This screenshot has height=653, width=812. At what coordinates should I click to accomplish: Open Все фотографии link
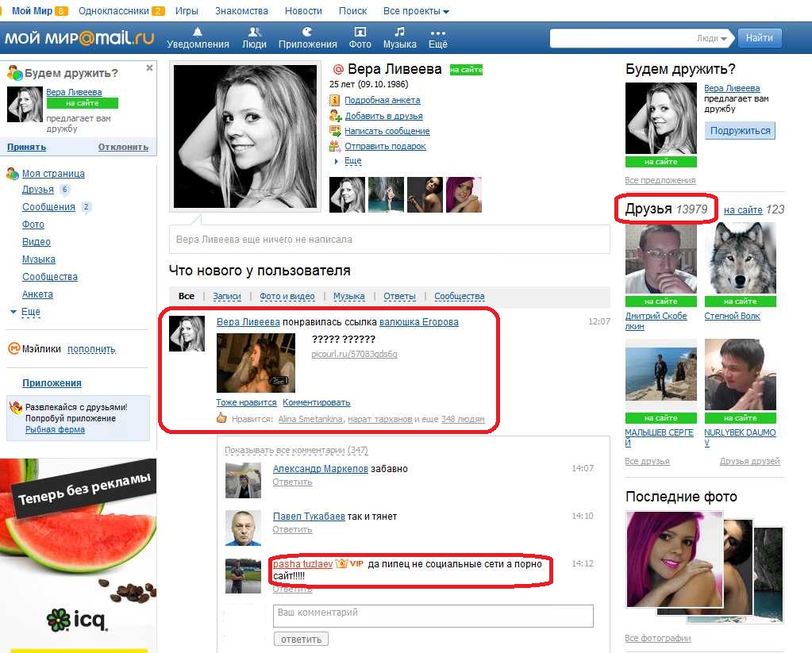pyautogui.click(x=658, y=638)
